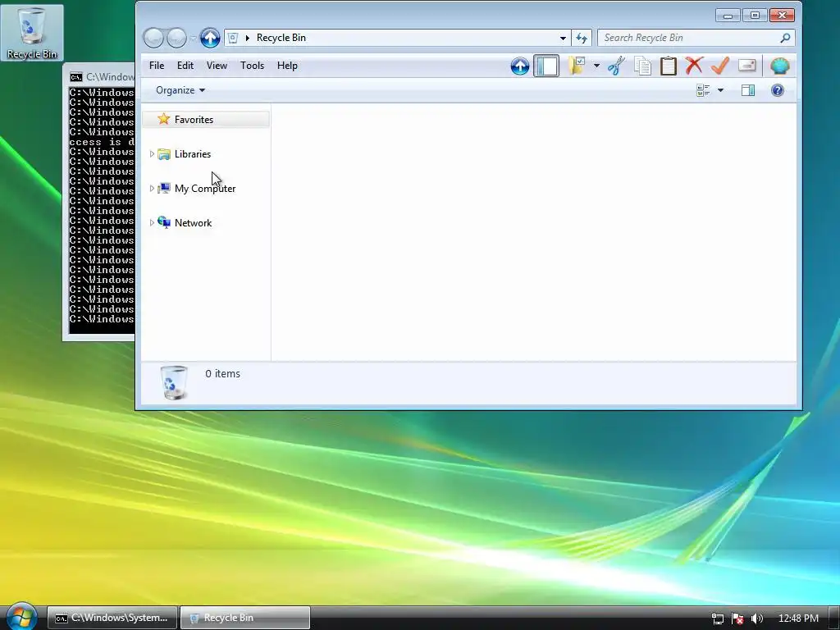The width and height of the screenshot is (840, 630).
Task: Click the Refresh button beside address bar
Action: coord(582,38)
